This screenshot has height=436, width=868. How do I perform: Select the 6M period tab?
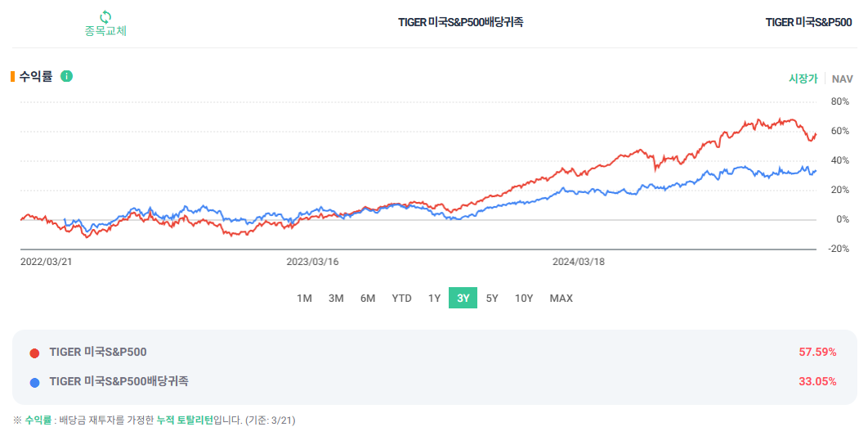pos(368,298)
